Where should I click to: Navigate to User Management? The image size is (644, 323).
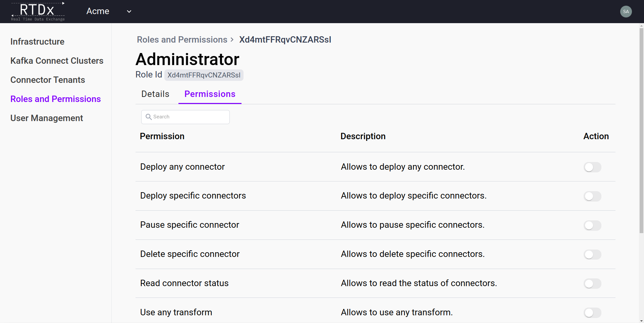pos(47,118)
